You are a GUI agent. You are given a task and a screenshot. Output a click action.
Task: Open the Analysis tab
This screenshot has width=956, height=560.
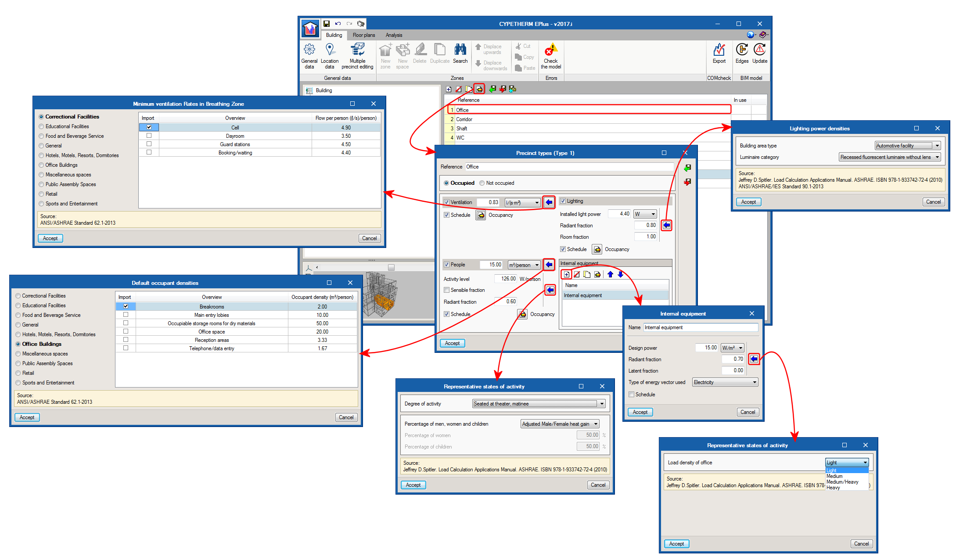(x=394, y=35)
